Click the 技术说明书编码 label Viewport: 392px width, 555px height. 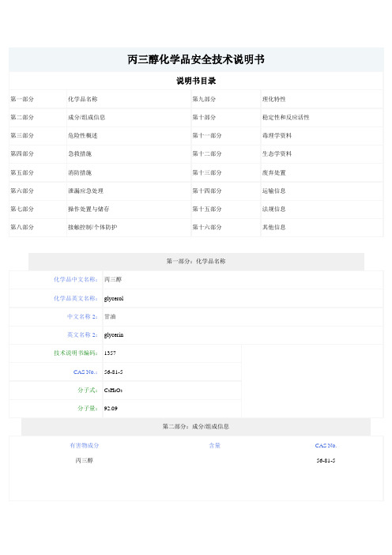[x=76, y=353]
